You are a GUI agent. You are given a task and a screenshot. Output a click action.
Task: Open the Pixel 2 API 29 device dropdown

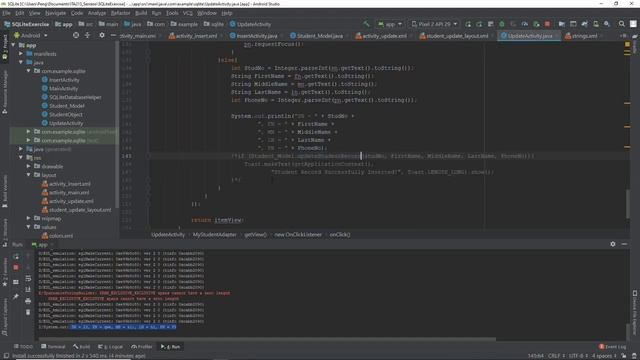coord(434,24)
